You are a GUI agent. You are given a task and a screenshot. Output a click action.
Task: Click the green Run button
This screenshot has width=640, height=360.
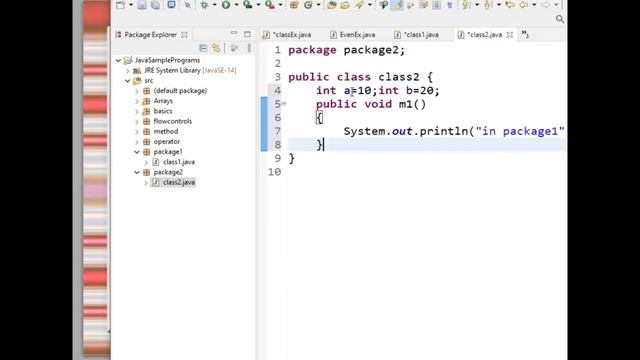pos(226,5)
